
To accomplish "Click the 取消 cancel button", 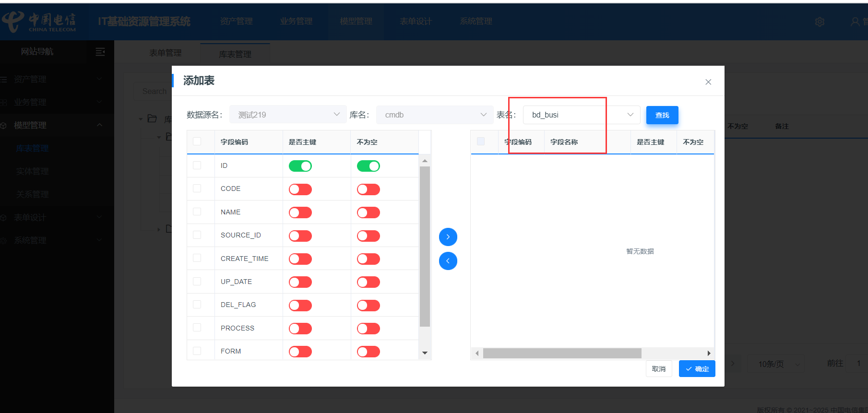I will click(x=659, y=369).
